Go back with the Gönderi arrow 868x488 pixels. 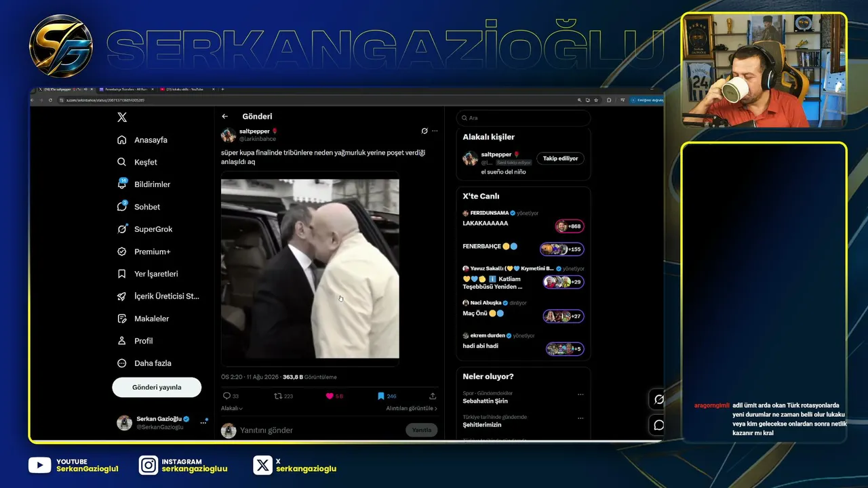(x=225, y=117)
